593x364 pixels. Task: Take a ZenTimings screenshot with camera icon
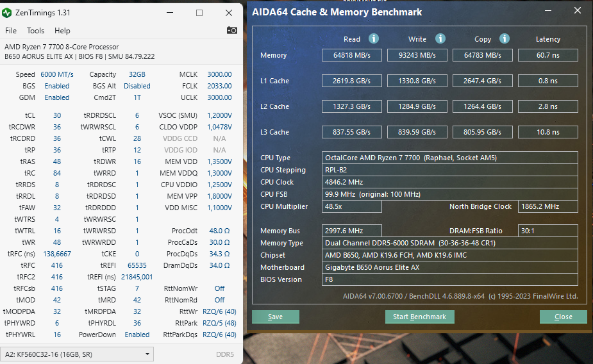coord(232,30)
